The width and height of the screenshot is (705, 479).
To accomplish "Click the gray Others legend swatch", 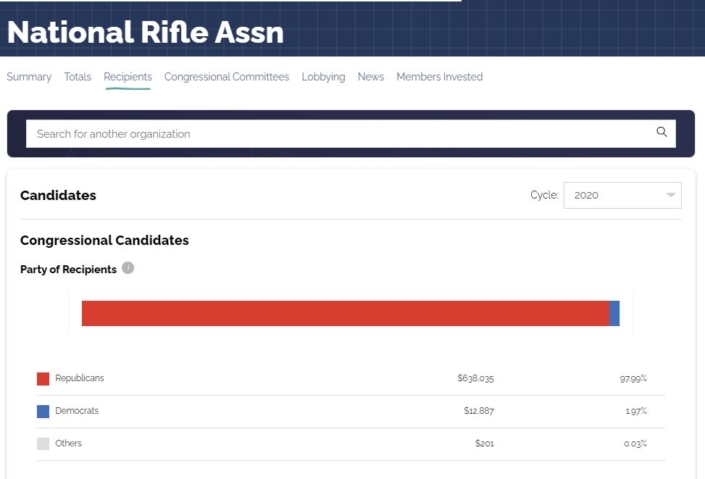I will 43,443.
